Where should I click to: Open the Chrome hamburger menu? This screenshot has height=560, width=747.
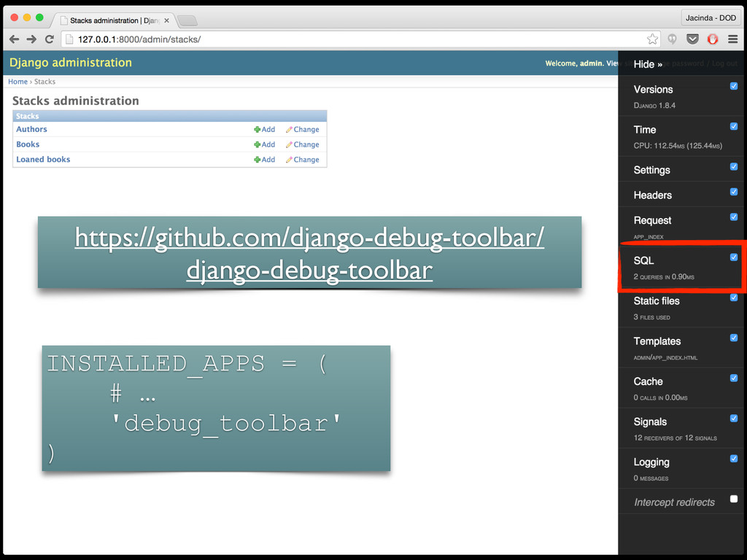732,39
